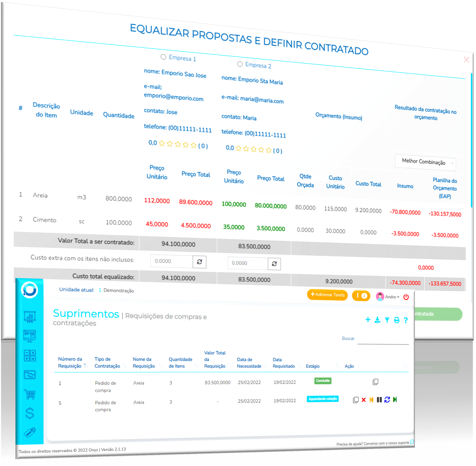Viewport: 476px width, 466px height.
Task: Click emporio@emporio.com email text
Action: [x=174, y=97]
